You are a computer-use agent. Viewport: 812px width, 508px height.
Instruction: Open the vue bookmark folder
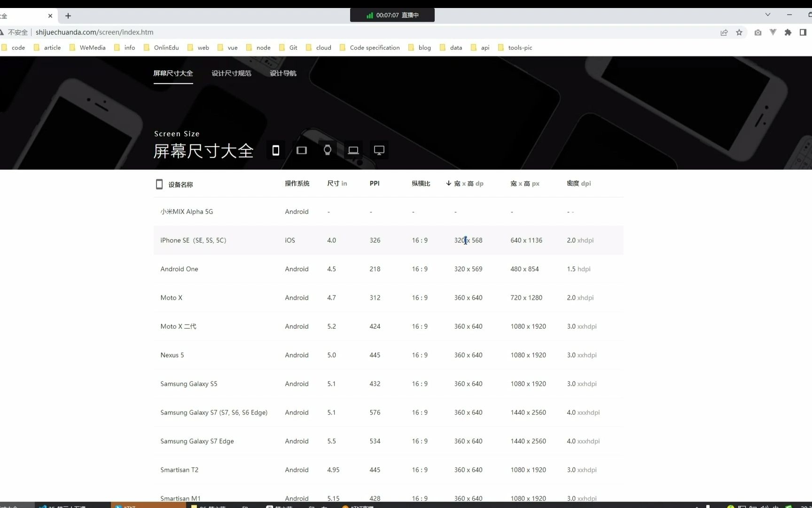point(227,48)
